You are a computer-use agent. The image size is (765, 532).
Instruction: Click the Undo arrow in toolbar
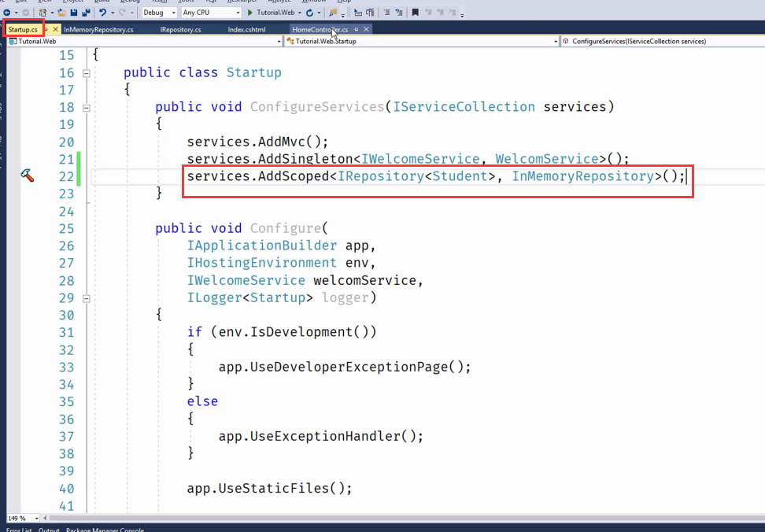point(102,13)
